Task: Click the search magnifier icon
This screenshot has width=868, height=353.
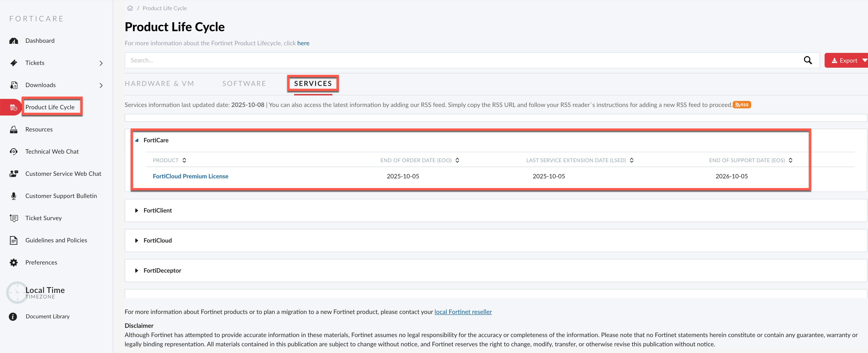Action: point(807,60)
